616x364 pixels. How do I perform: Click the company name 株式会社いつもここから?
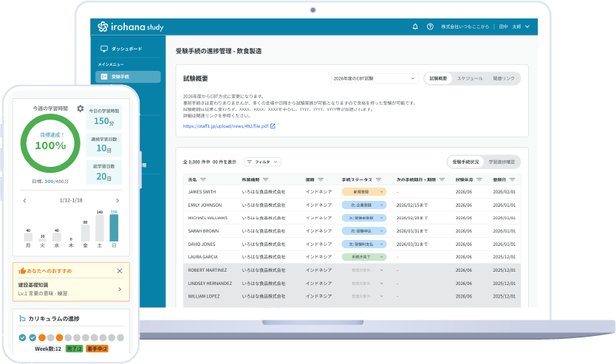465,27
